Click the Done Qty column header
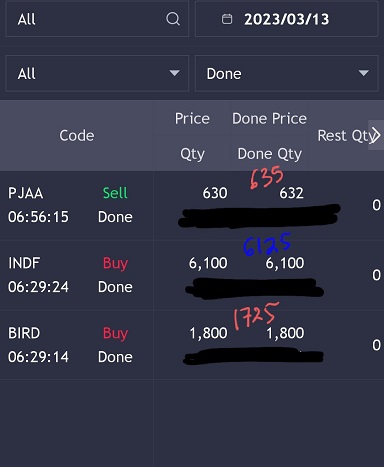Screen dimensions: 384x467 (269, 154)
